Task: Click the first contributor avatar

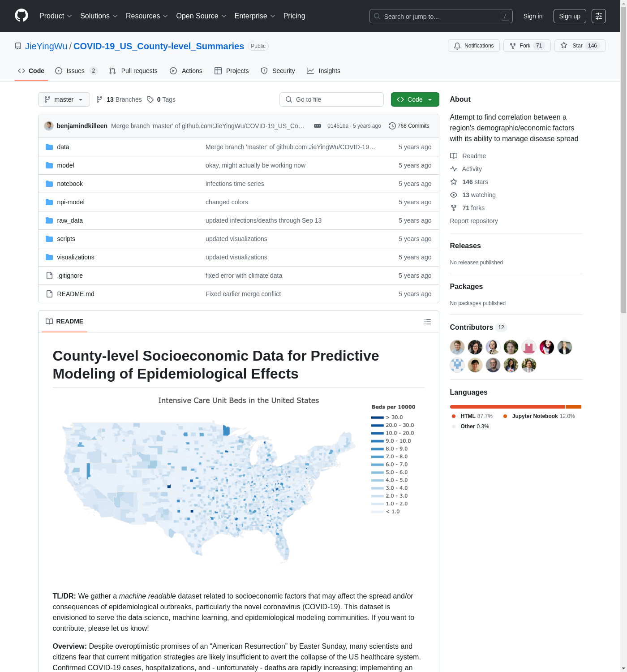Action: click(x=457, y=347)
